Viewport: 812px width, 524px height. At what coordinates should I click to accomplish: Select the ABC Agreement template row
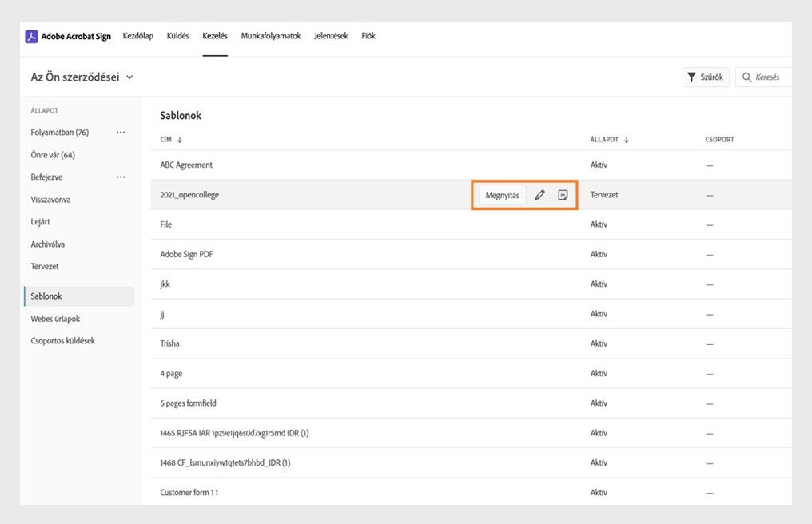tap(186, 165)
